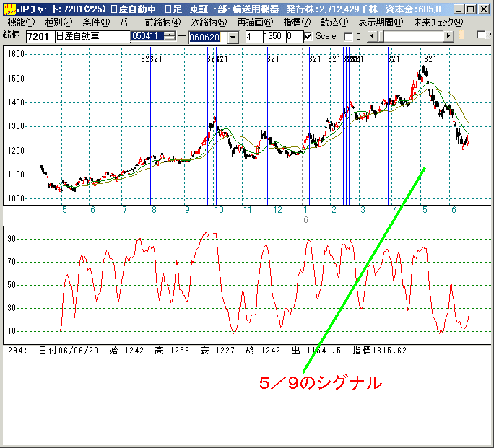Click the input field containing 4
Screen dimensions: 494x448
point(254,37)
